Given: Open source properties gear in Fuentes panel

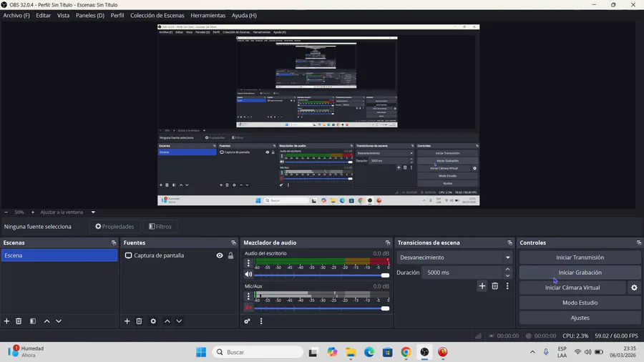Looking at the screenshot, I should click(x=153, y=321).
